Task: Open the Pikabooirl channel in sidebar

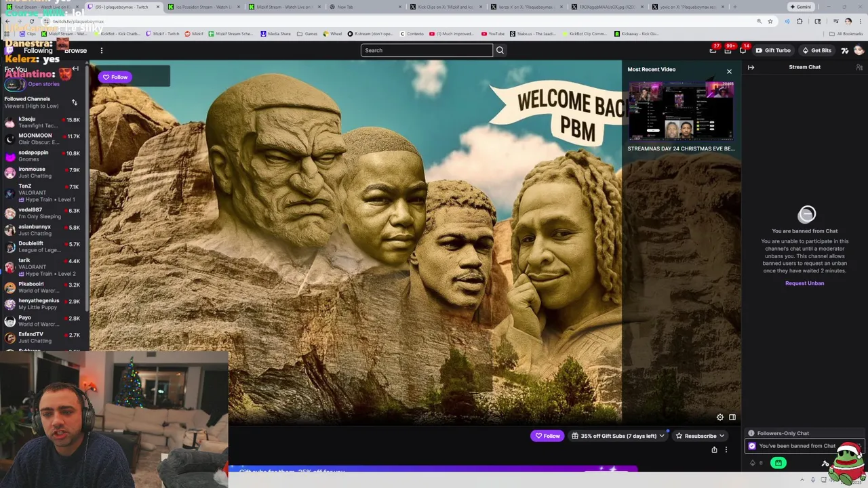Action: (43, 287)
